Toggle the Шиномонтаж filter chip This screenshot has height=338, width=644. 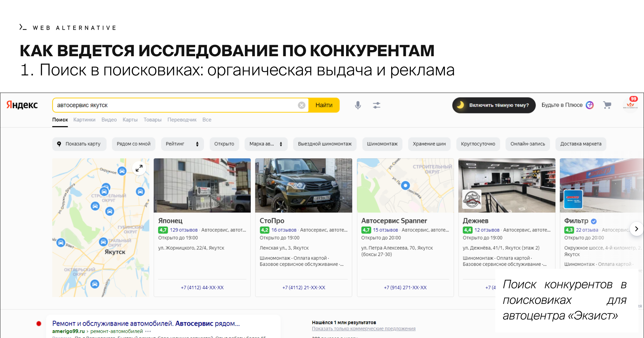(382, 144)
